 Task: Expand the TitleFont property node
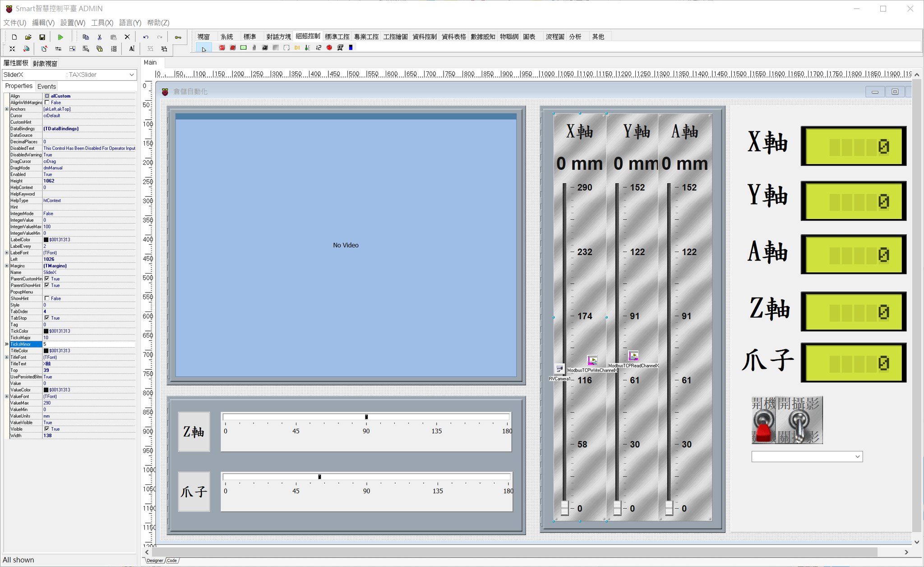[7, 357]
